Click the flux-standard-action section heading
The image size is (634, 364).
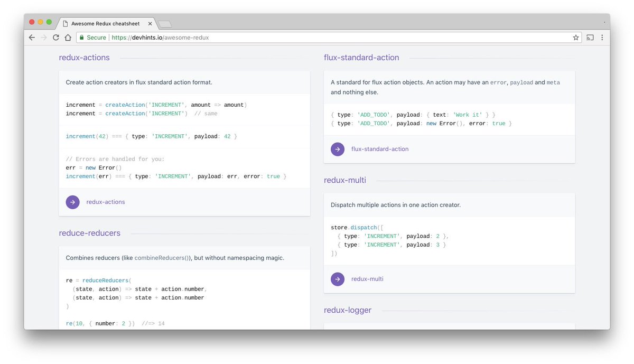pos(361,58)
